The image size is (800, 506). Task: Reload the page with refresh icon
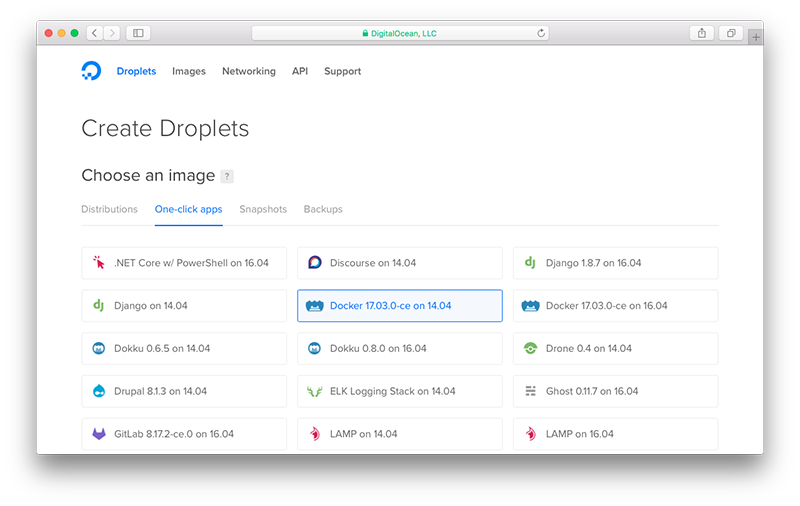tap(541, 33)
